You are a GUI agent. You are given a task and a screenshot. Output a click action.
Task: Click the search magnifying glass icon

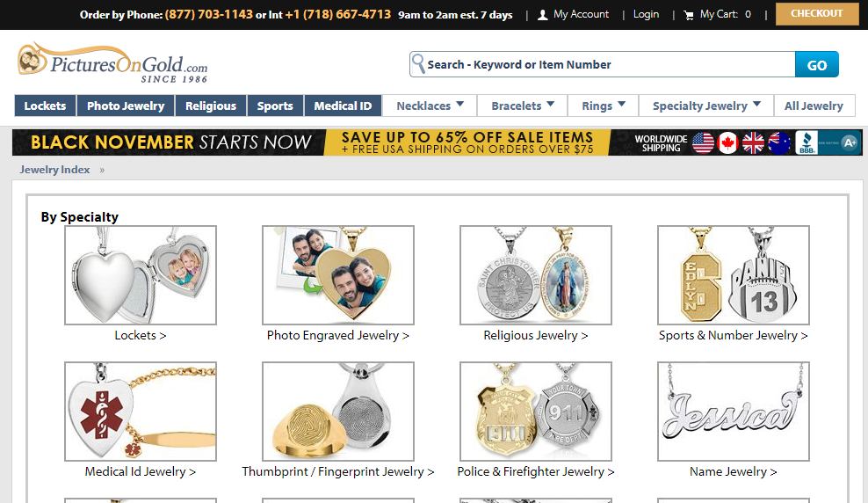click(x=419, y=63)
